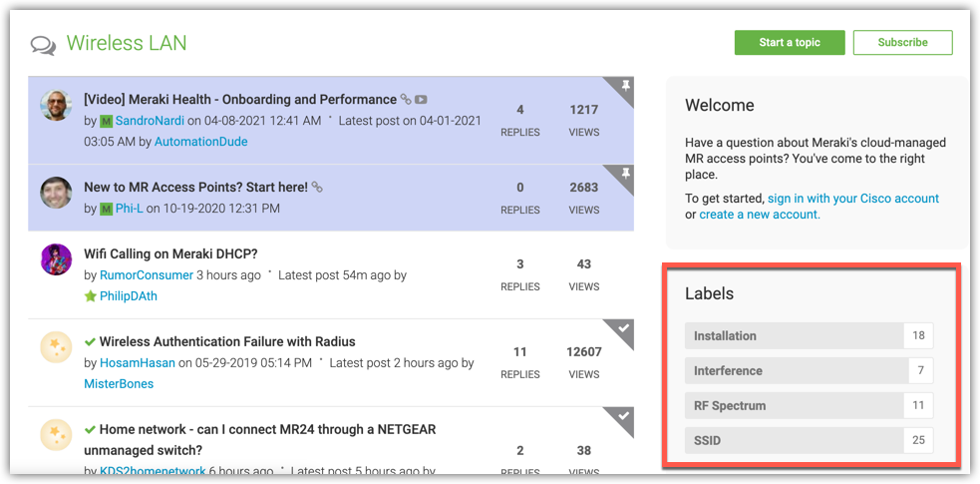Click the 2683 views count

tap(584, 188)
